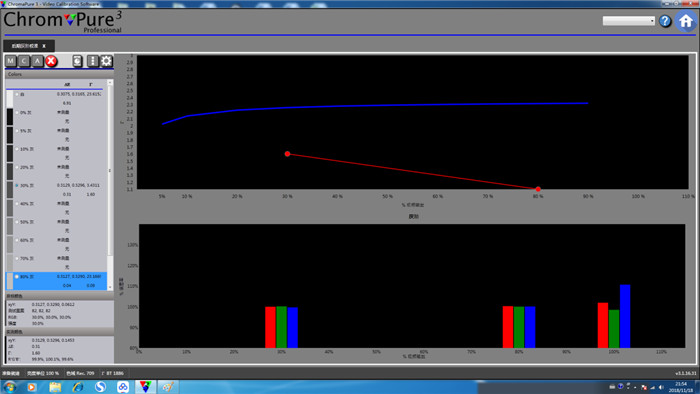Click the M manual measure button

click(x=11, y=61)
